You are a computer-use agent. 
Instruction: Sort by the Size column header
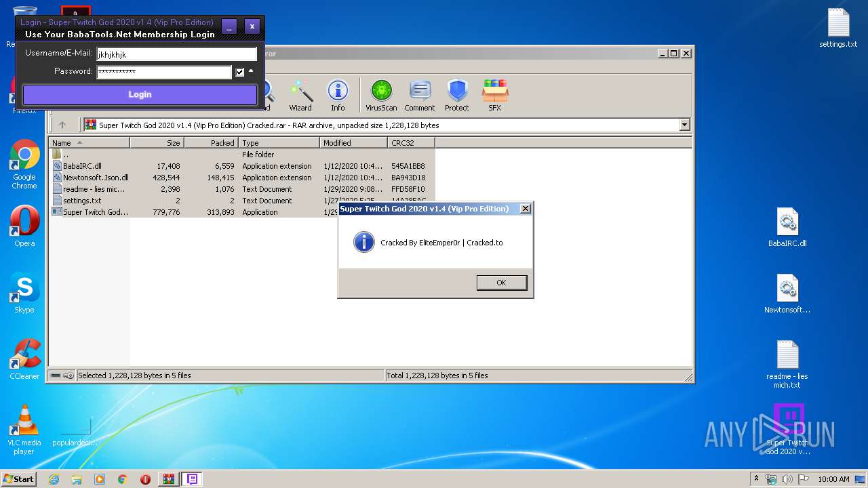tap(157, 143)
